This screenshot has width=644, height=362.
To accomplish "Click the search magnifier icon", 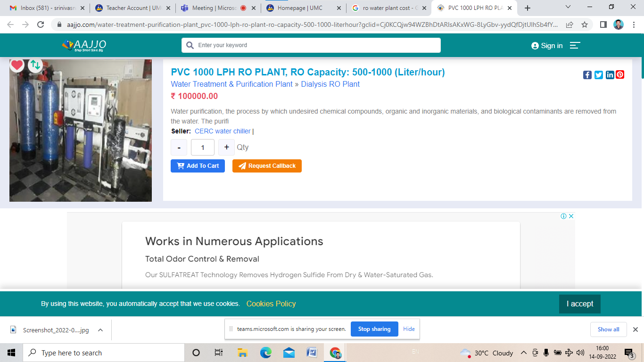I will 190,45.
